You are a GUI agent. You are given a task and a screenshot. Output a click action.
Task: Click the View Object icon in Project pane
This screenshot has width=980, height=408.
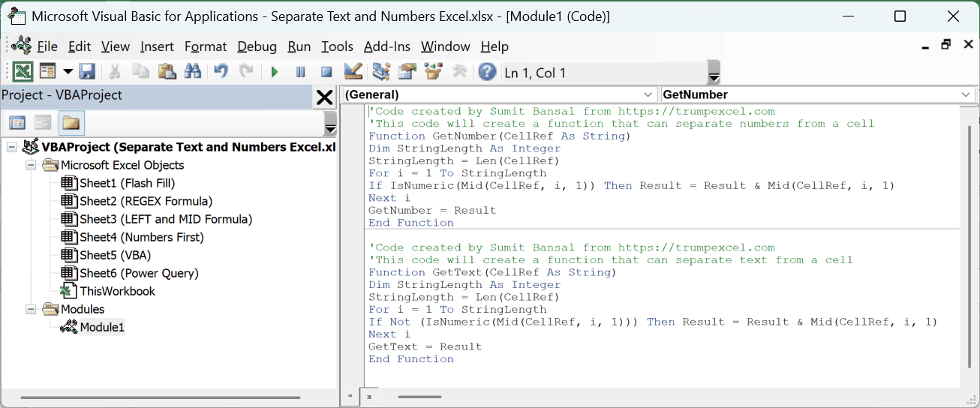pyautogui.click(x=44, y=122)
